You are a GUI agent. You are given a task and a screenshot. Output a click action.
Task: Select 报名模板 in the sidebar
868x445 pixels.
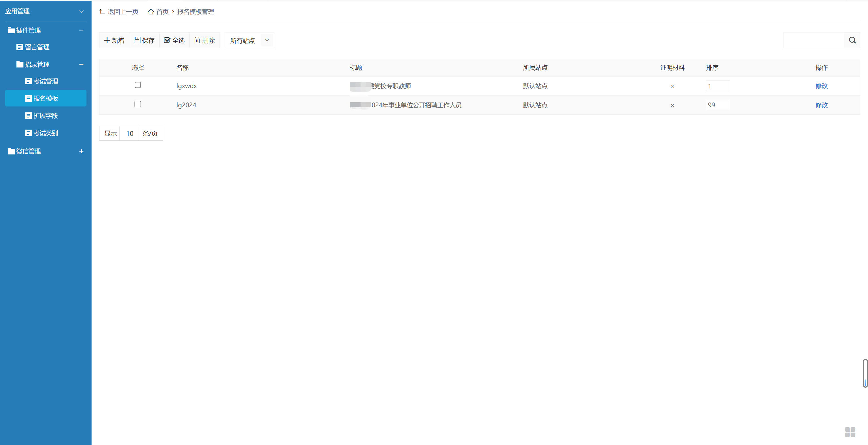pyautogui.click(x=45, y=98)
